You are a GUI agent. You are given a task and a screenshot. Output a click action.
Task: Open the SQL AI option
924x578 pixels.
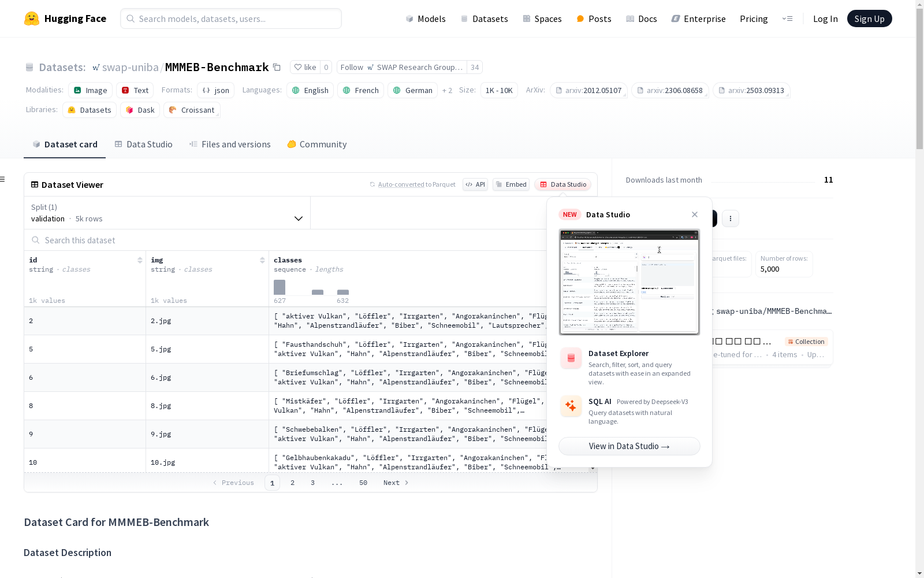pyautogui.click(x=629, y=410)
